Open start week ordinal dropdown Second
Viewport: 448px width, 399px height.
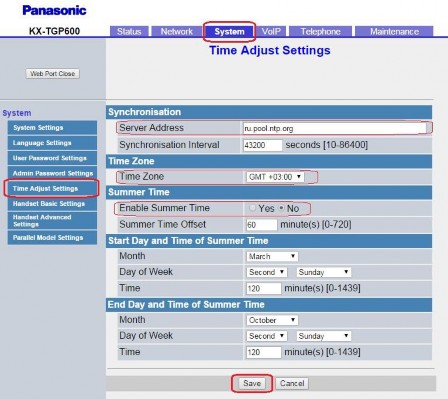[267, 272]
